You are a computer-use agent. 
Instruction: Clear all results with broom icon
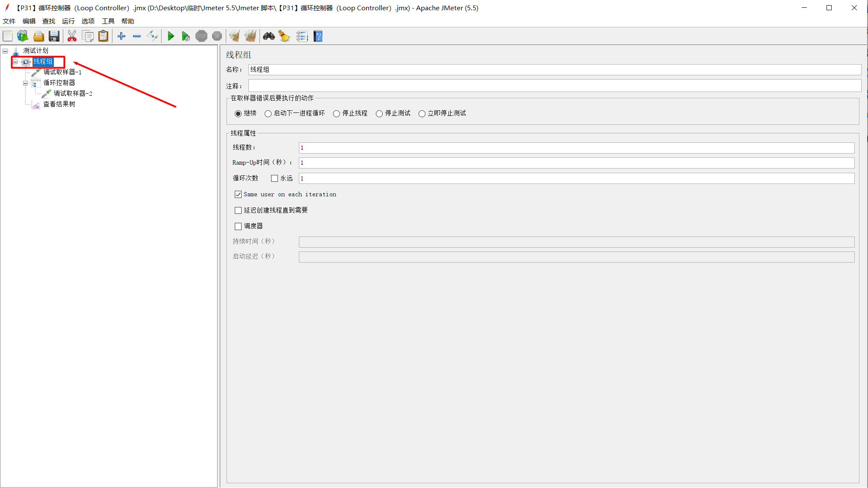pos(284,36)
